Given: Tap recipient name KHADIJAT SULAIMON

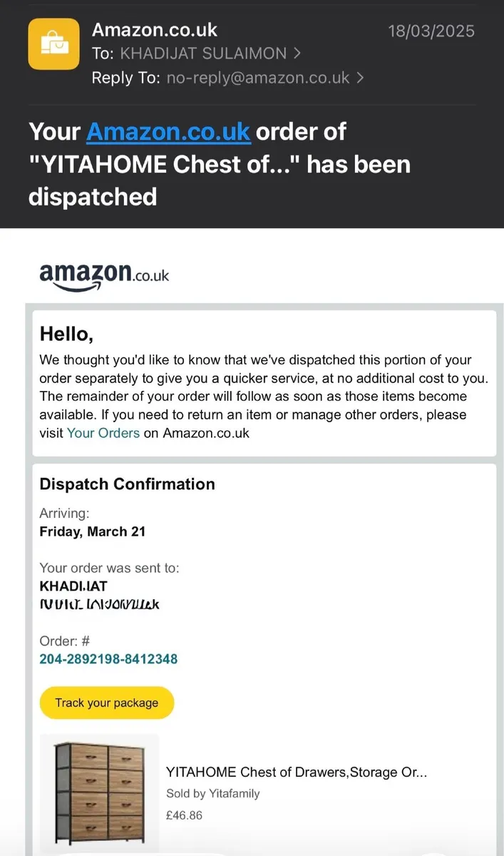Looking at the screenshot, I should 204,53.
